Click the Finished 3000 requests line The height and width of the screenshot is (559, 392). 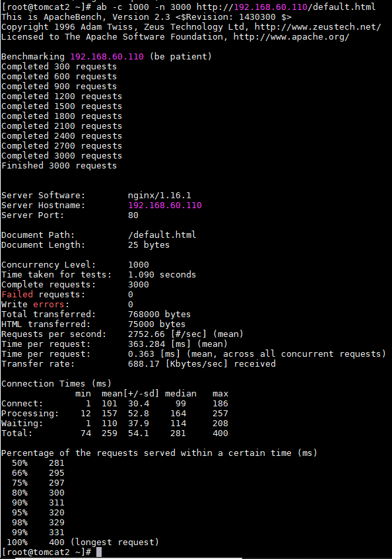coord(59,165)
